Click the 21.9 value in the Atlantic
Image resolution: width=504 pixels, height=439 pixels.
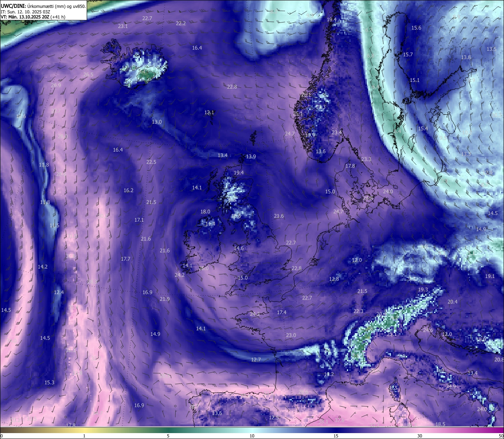pos(165,299)
